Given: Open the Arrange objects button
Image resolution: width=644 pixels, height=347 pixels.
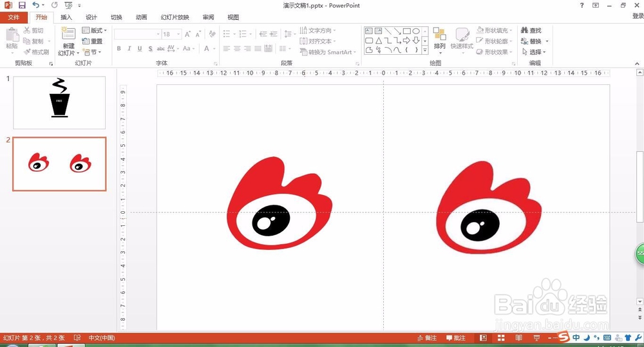Looking at the screenshot, I should [x=439, y=39].
